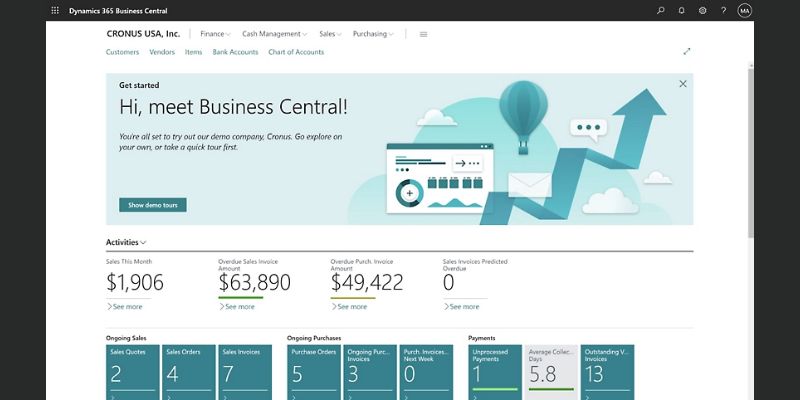Open the Outstanding Vendor Invoices tile
Viewport: 800px width, 400px height.
607,372
